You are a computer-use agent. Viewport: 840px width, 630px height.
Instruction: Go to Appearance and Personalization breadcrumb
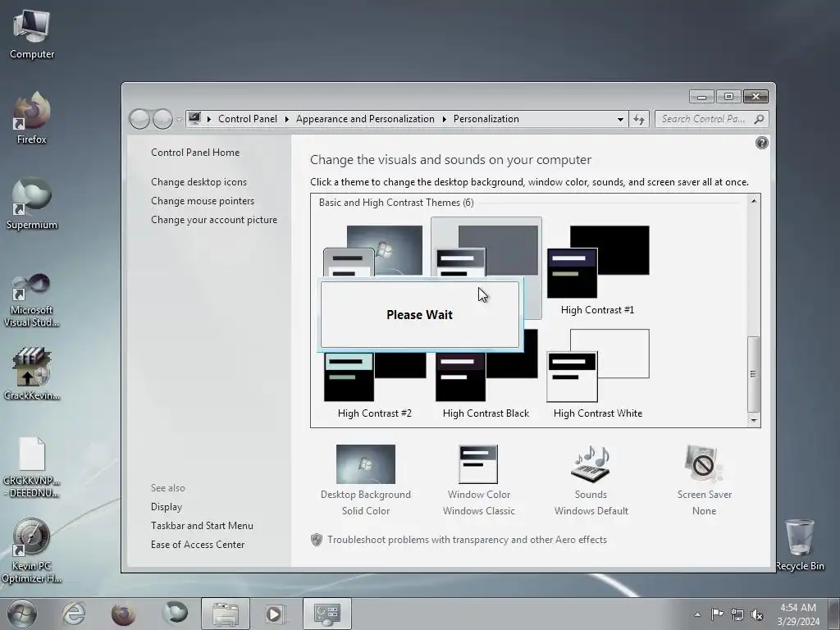[x=365, y=119]
